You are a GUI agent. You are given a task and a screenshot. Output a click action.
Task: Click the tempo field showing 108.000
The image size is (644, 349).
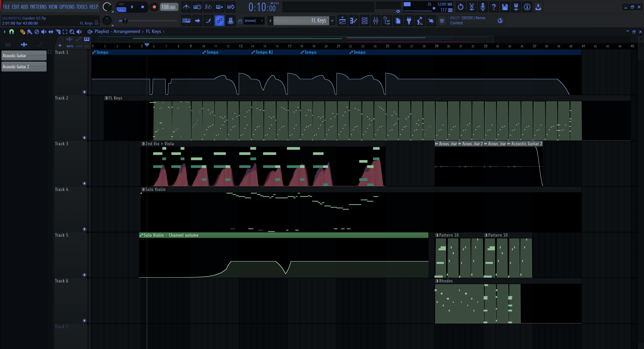pos(169,7)
